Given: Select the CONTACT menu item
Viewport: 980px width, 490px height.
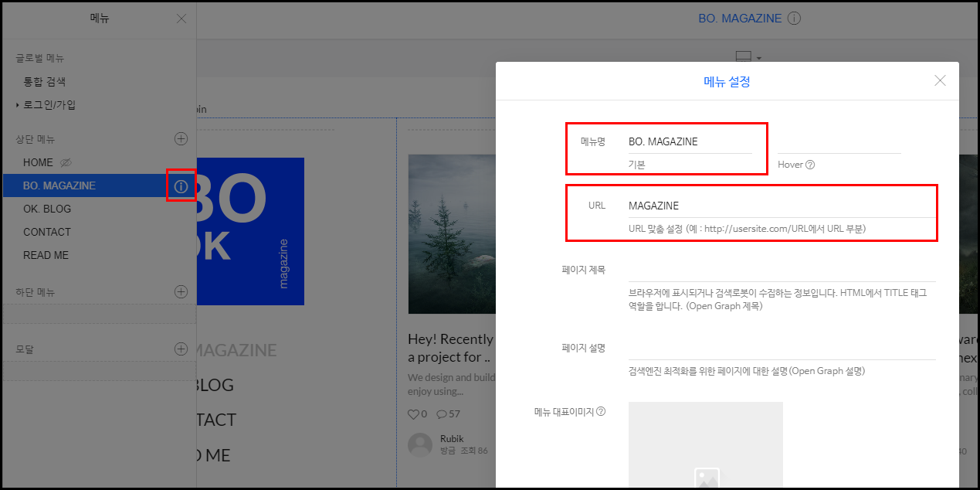Looking at the screenshot, I should click(47, 232).
